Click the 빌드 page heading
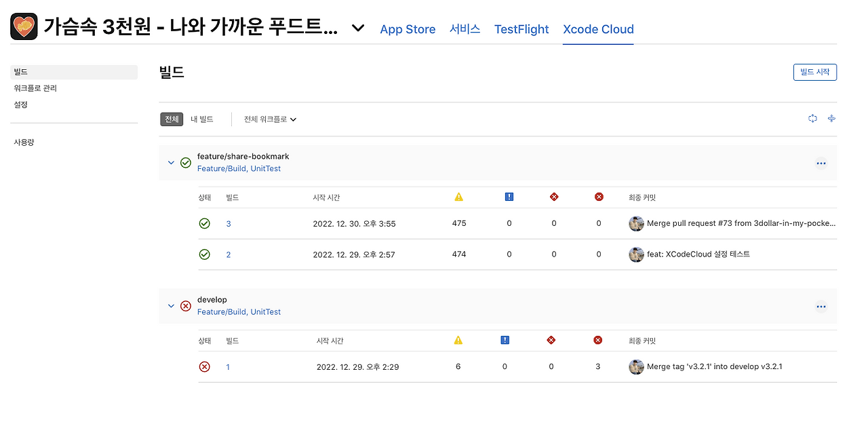Image resolution: width=868 pixels, height=422 pixels. click(x=172, y=72)
